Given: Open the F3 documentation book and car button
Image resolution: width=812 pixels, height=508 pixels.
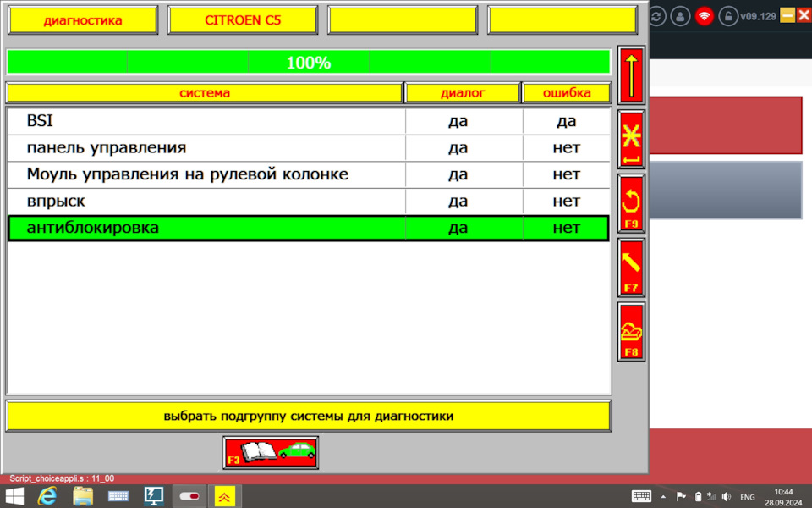Looking at the screenshot, I should pyautogui.click(x=271, y=452).
